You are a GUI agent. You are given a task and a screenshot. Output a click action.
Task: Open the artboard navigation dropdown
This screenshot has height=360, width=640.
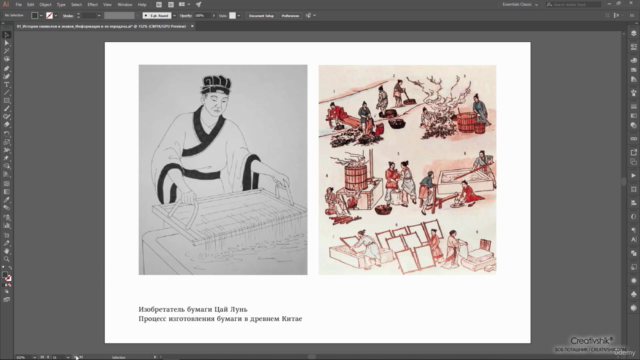pos(68,357)
